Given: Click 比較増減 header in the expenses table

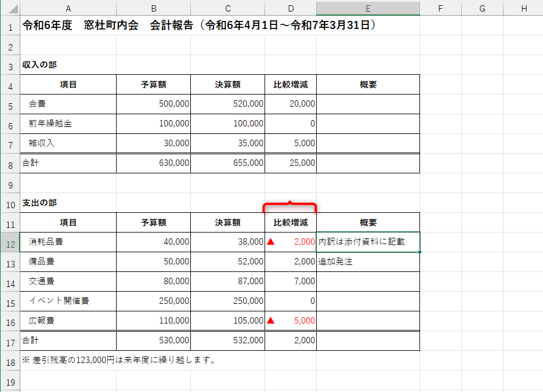Looking at the screenshot, I should tap(291, 223).
